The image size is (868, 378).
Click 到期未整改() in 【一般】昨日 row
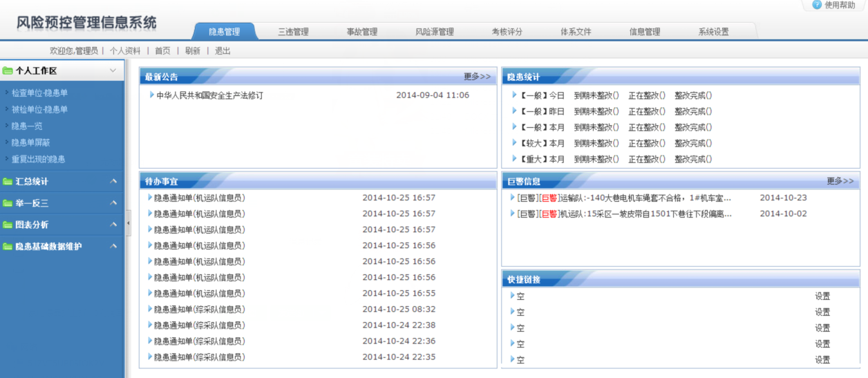coord(596,111)
